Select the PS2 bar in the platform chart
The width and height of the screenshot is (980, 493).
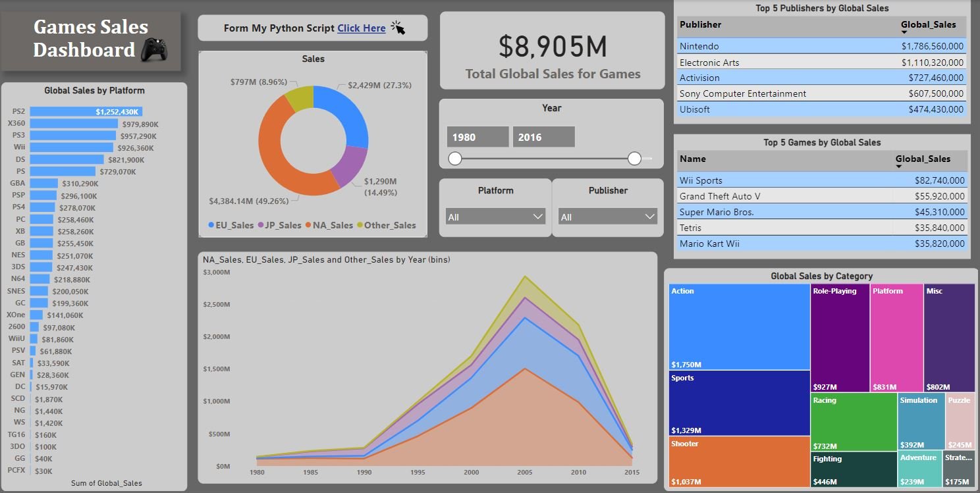click(x=86, y=112)
